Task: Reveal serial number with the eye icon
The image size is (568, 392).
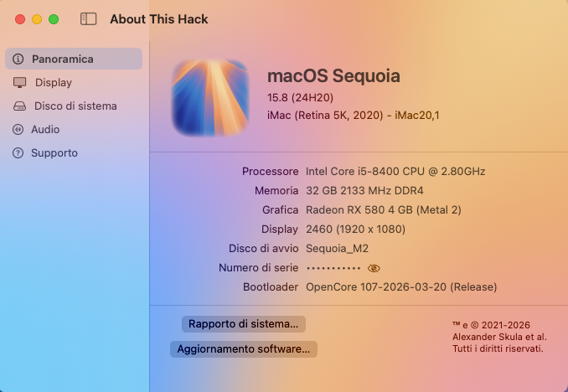Action: pyautogui.click(x=374, y=268)
